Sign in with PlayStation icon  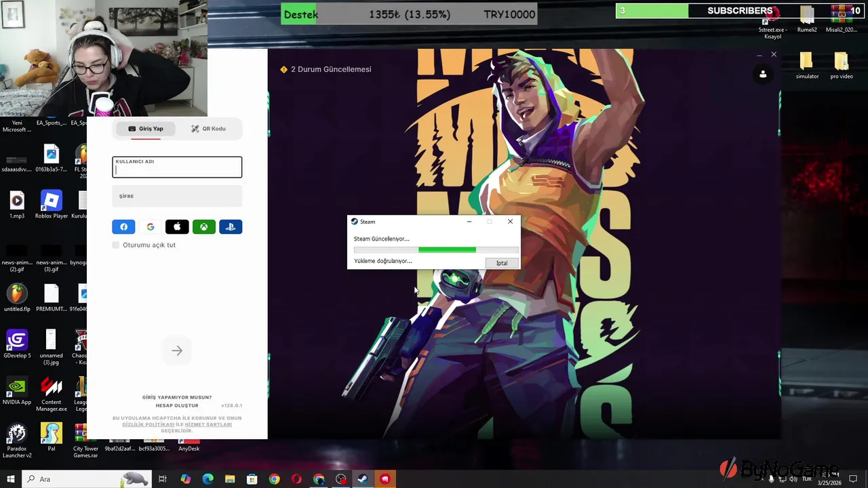(x=231, y=227)
